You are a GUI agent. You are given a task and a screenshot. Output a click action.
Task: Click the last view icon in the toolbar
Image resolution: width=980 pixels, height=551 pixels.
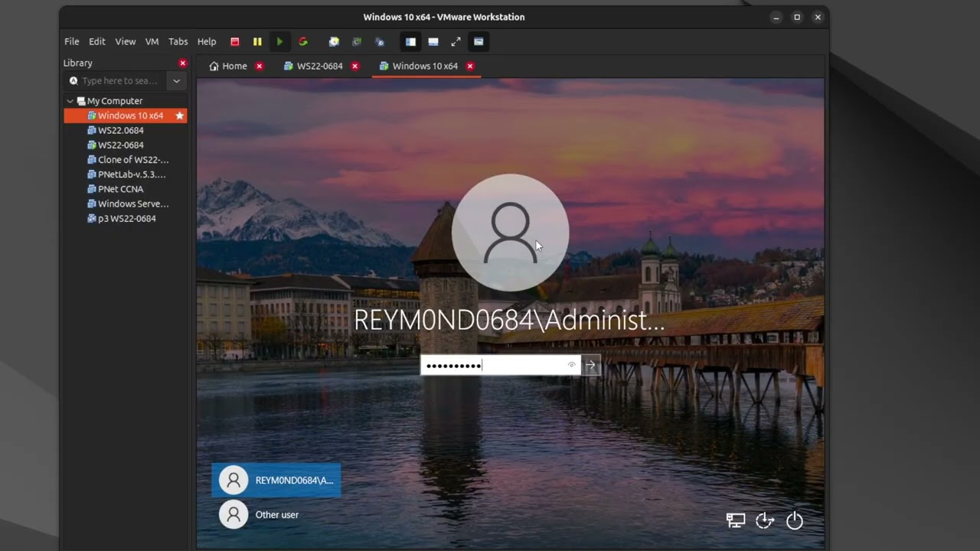[479, 41]
